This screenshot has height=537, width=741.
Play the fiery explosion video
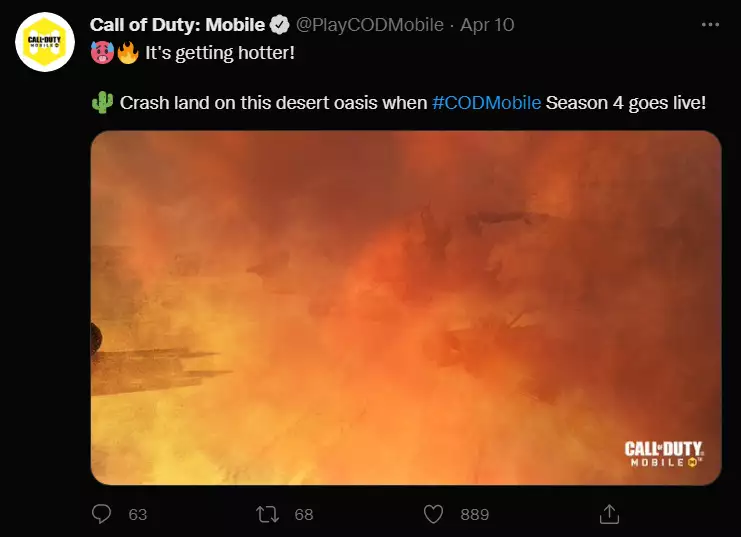tap(406, 308)
